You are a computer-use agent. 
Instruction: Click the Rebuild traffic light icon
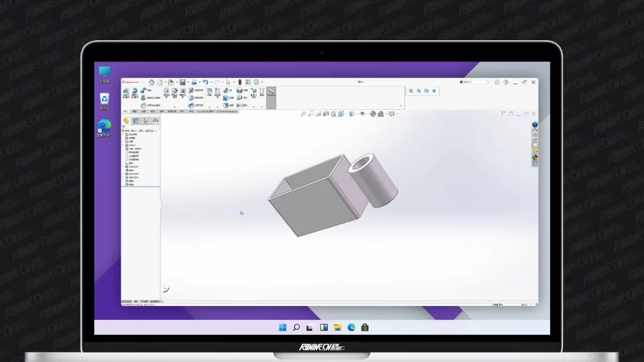(x=240, y=82)
